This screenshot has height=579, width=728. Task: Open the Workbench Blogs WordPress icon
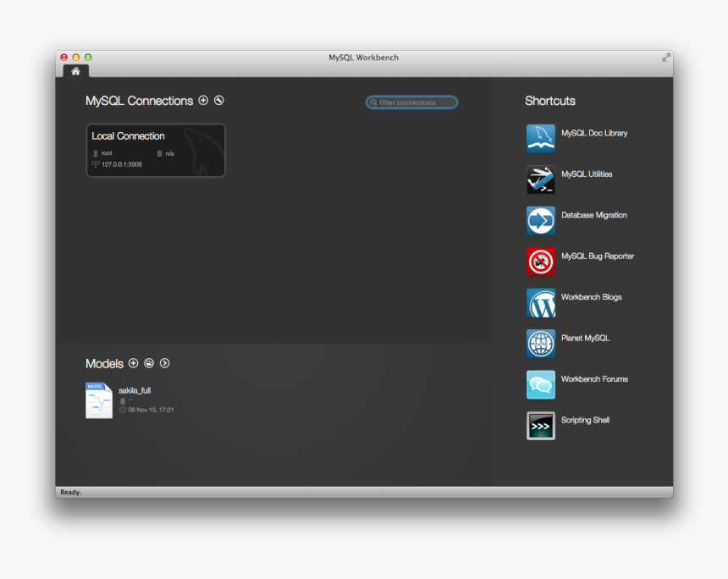click(x=541, y=303)
